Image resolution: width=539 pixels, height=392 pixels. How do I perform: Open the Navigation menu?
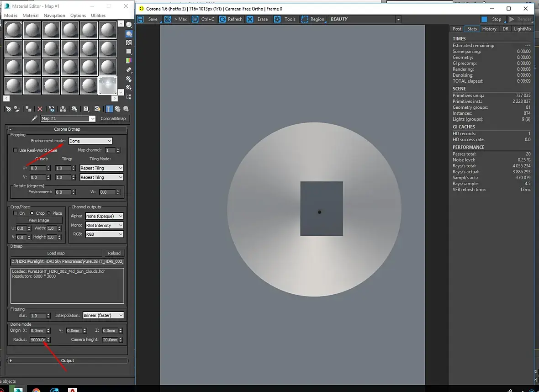pyautogui.click(x=54, y=16)
